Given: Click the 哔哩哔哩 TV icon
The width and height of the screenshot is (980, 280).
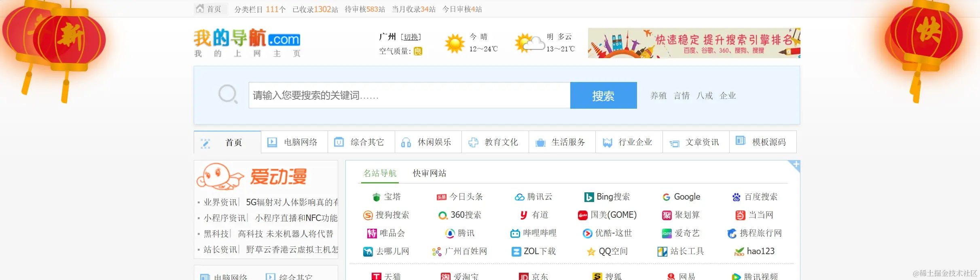Looking at the screenshot, I should coord(515,234).
